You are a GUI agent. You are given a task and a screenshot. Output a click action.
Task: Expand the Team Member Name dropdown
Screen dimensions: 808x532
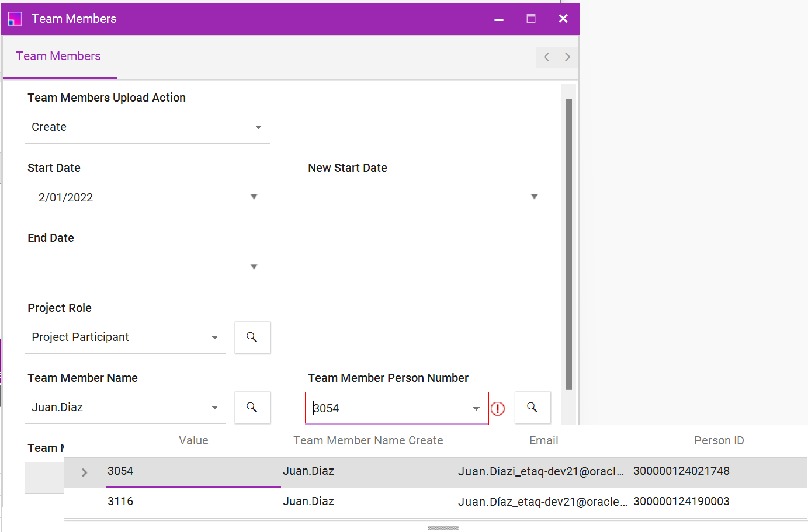pos(214,408)
